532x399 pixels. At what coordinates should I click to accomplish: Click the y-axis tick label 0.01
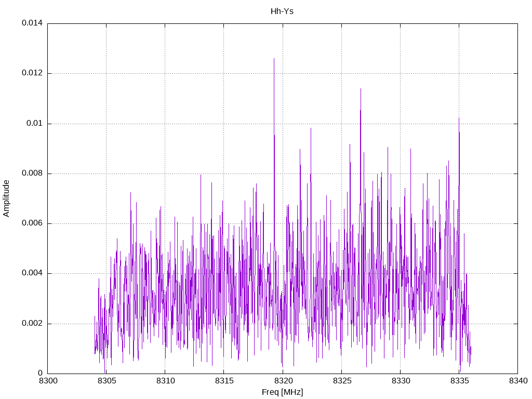pyautogui.click(x=35, y=123)
